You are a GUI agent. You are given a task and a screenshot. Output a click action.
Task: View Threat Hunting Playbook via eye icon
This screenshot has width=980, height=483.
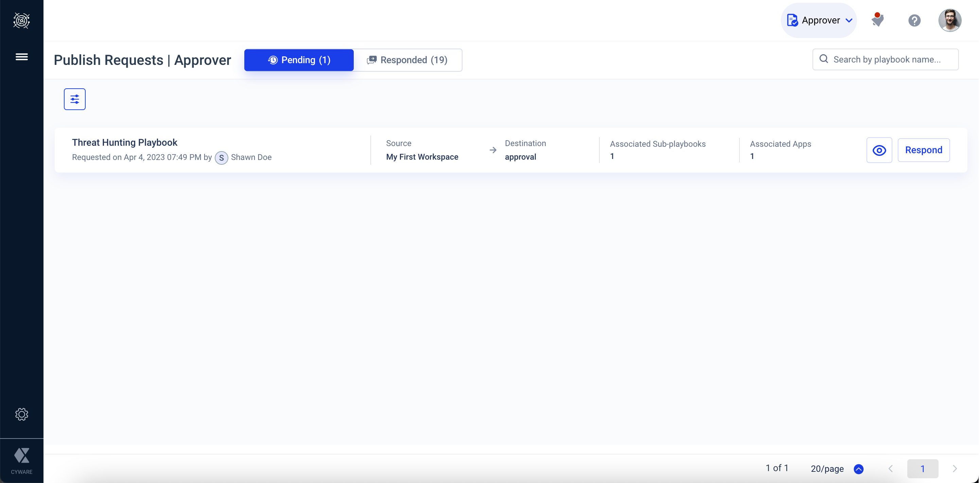click(x=879, y=150)
